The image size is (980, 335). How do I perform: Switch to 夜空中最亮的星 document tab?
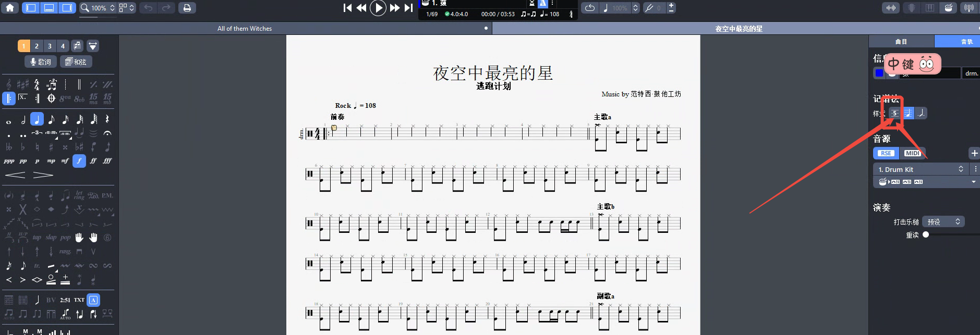coord(739,29)
